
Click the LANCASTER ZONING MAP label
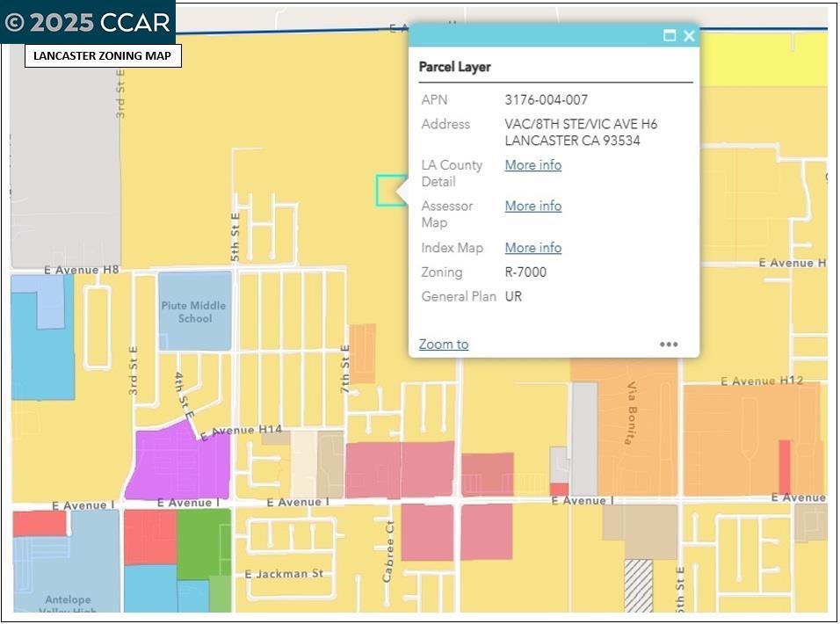(x=104, y=55)
